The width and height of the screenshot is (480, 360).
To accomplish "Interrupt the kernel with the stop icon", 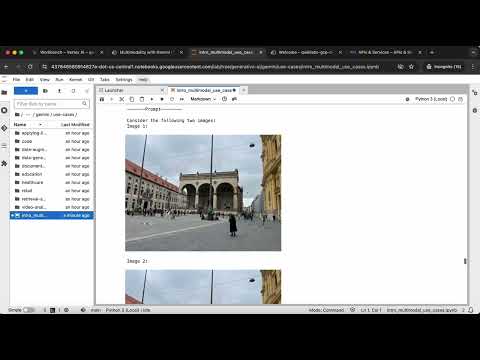I will [162, 99].
